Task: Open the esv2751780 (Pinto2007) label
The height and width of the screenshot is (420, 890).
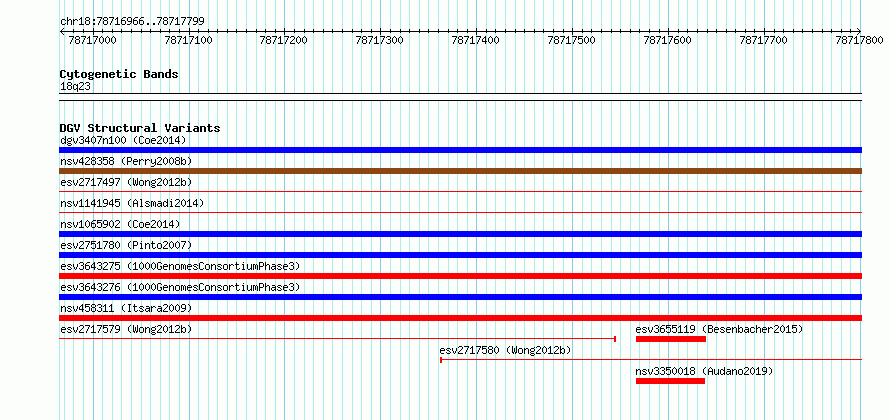Action: tap(126, 245)
